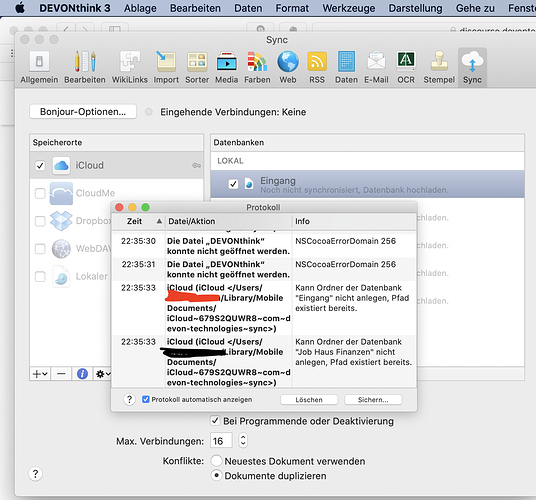Open the RSS preferences pane
Image resolution: width=536 pixels, height=500 pixels.
317,68
